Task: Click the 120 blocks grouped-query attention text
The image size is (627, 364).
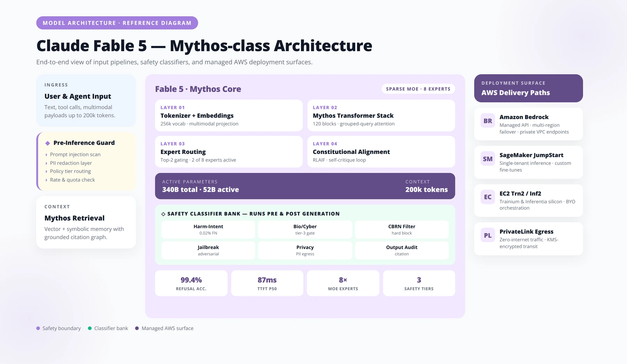Action: pos(354,124)
